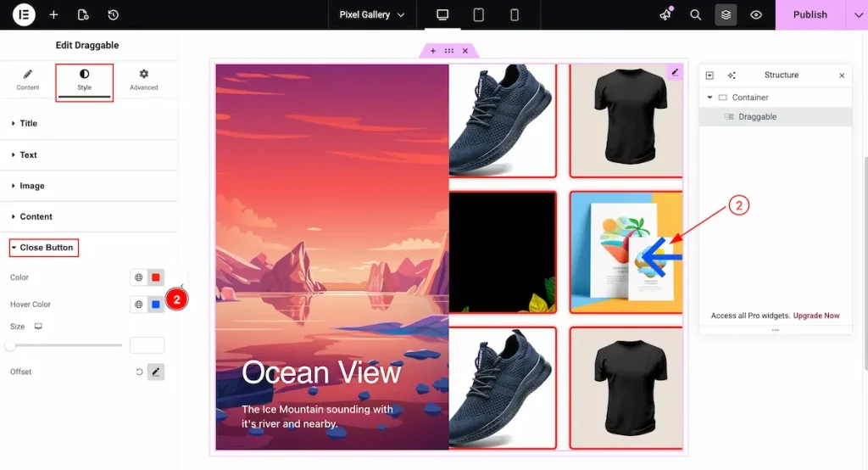Expand the Image style section
The image size is (868, 470).
[x=32, y=186]
